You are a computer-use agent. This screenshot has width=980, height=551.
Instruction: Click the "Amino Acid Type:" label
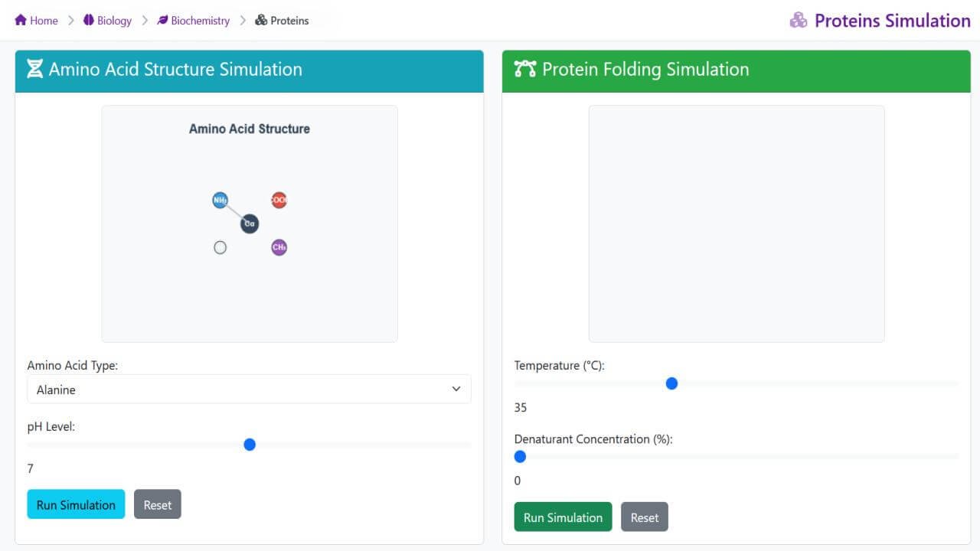coord(73,366)
